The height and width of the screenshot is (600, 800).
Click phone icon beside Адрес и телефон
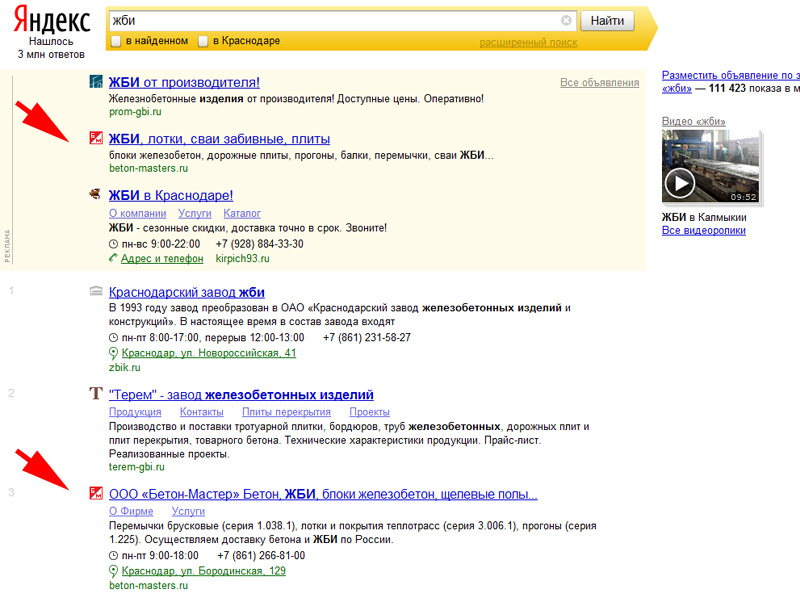113,258
